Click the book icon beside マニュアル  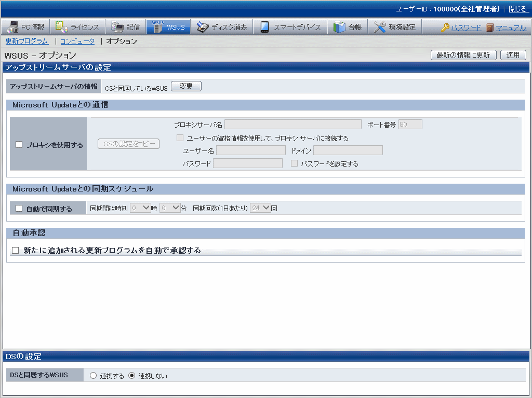point(489,28)
